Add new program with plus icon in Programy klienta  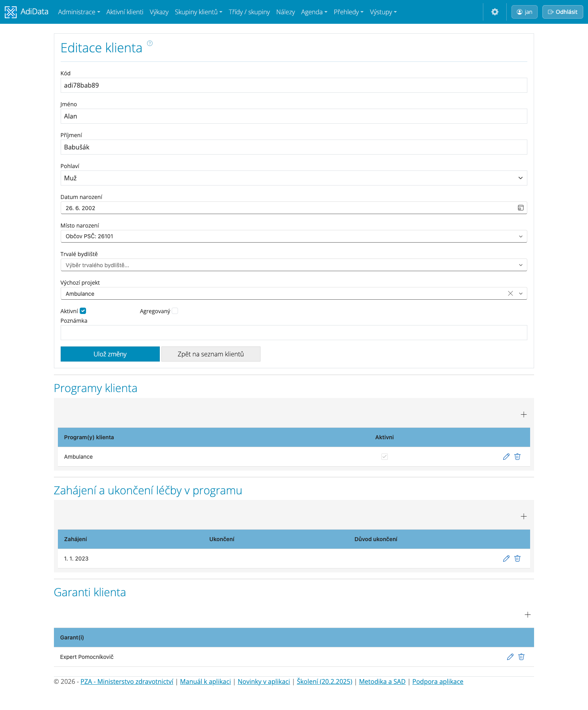point(524,414)
